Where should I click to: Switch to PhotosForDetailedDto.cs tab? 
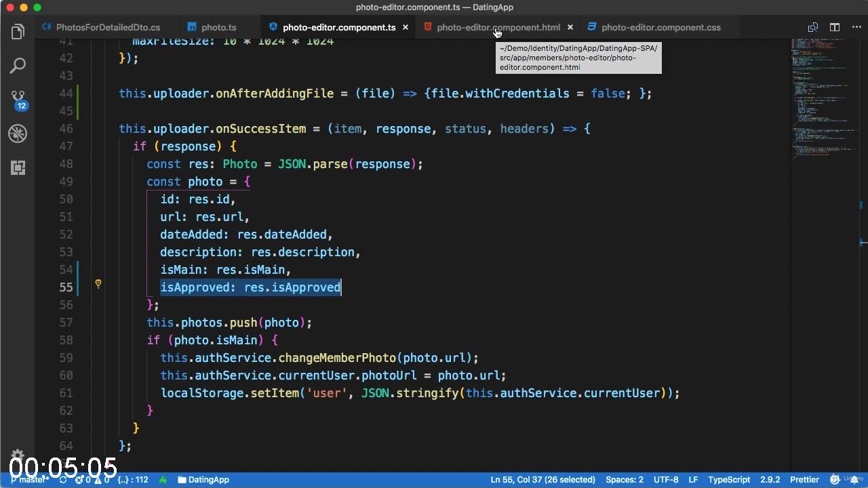click(101, 27)
